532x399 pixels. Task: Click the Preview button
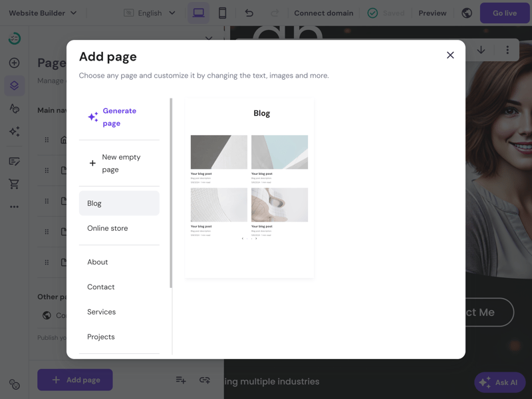coord(432,13)
